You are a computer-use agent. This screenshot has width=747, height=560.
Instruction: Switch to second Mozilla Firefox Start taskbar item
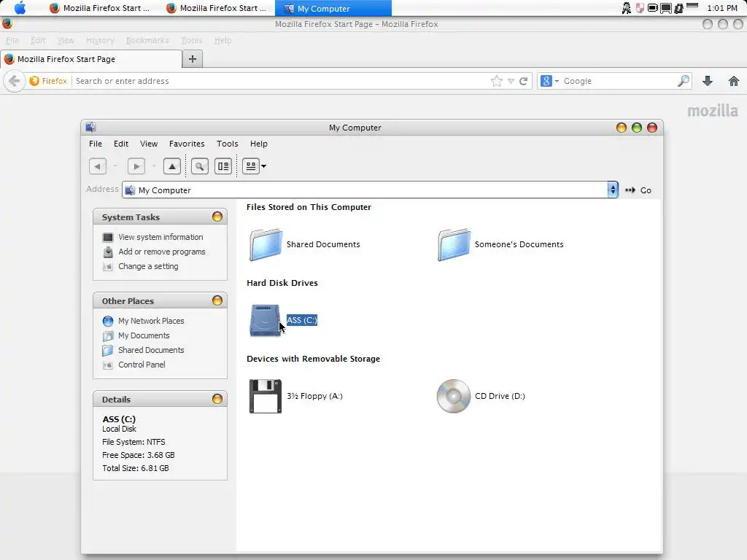(217, 8)
